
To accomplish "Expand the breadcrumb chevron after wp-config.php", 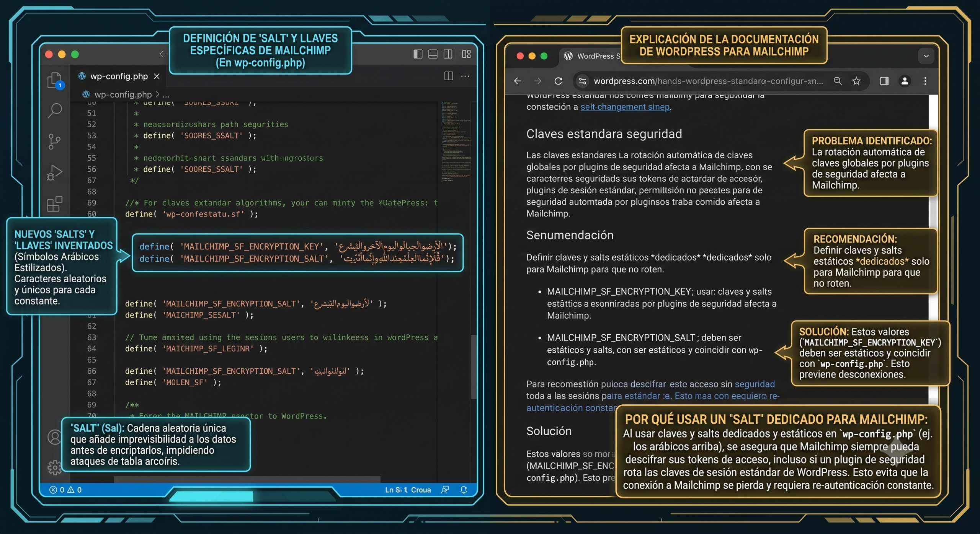I will (x=157, y=94).
